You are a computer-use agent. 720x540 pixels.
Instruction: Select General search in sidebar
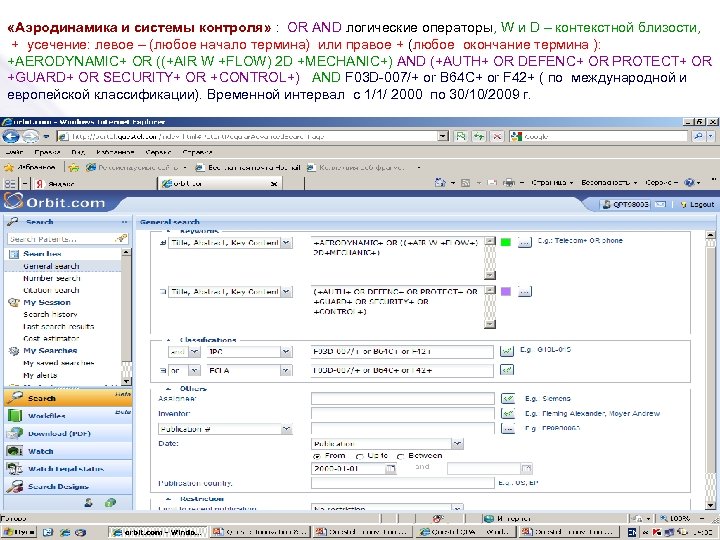pyautogui.click(x=51, y=266)
